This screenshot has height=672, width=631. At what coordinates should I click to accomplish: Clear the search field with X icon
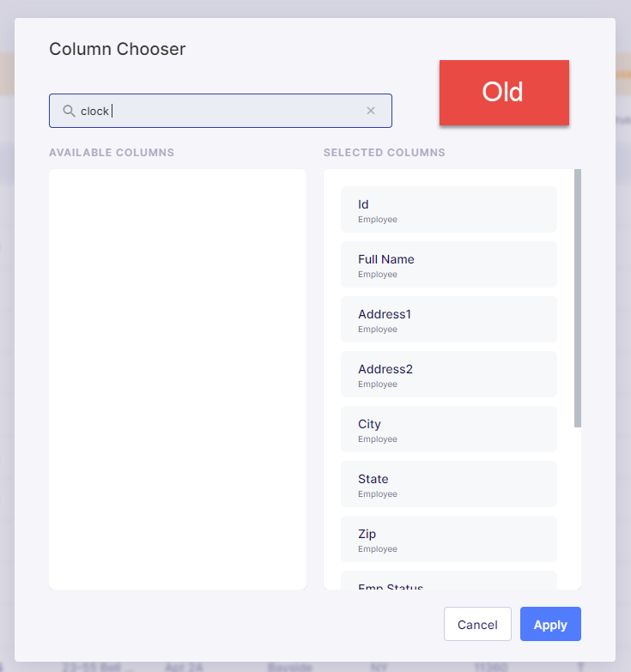pos(371,111)
